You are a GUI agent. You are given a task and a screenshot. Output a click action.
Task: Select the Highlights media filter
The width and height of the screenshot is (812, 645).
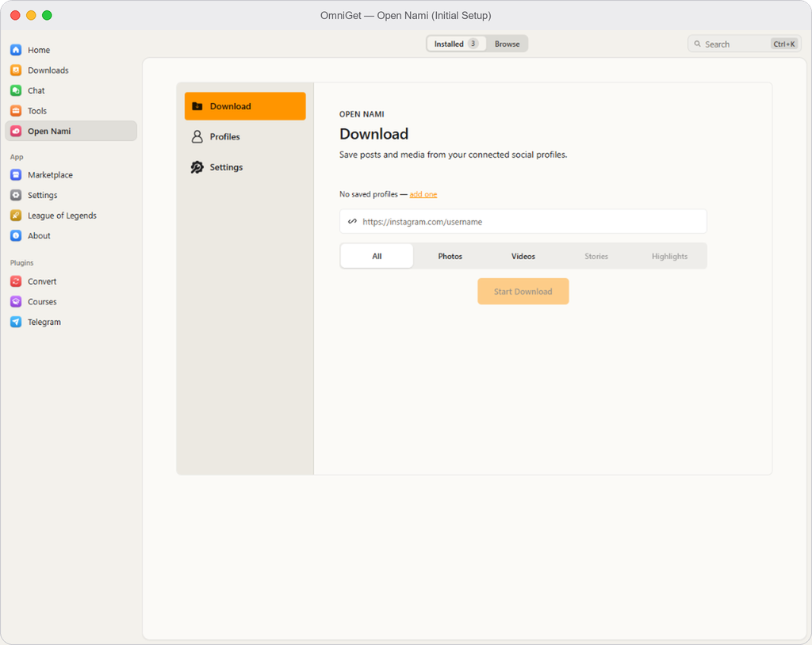click(x=669, y=256)
